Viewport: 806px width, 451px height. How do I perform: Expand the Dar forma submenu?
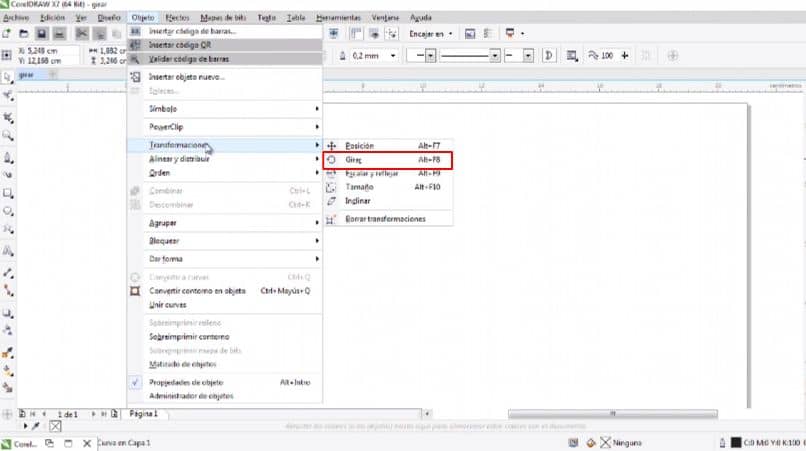(x=225, y=259)
